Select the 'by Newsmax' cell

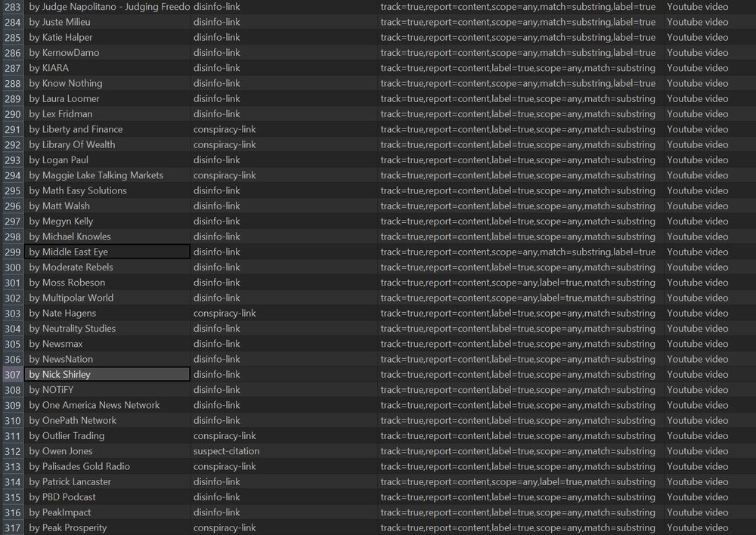point(107,344)
